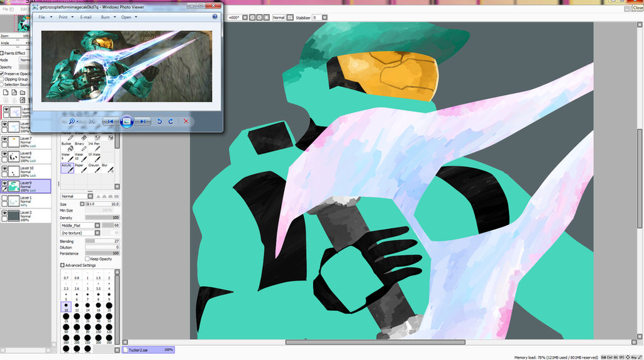Open Photo Viewer help question mark icon
Screen dimensions: 644x360
coord(215,17)
